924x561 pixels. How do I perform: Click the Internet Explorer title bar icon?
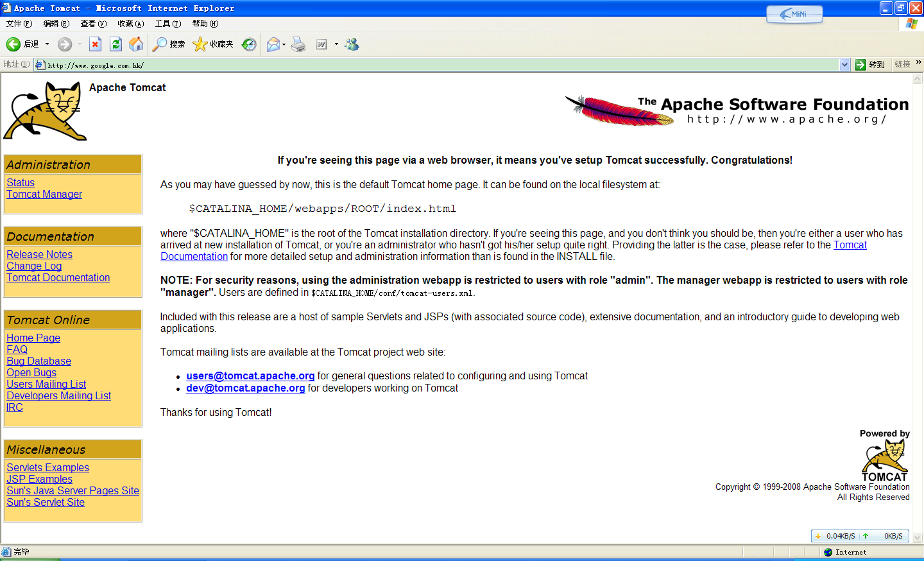pyautogui.click(x=6, y=8)
